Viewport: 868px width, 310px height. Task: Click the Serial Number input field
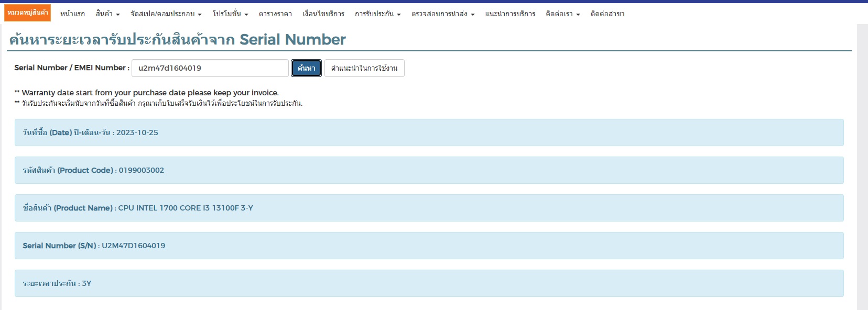click(x=210, y=68)
